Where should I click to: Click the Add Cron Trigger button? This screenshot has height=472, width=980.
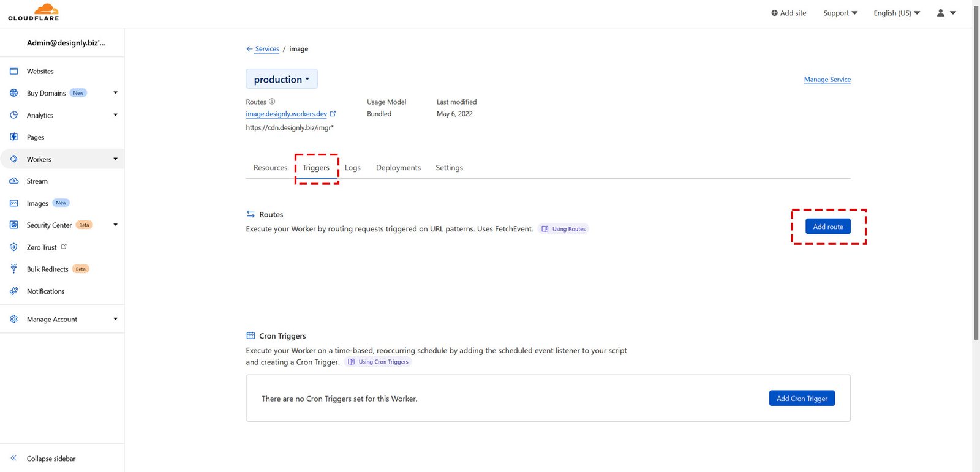click(x=801, y=399)
